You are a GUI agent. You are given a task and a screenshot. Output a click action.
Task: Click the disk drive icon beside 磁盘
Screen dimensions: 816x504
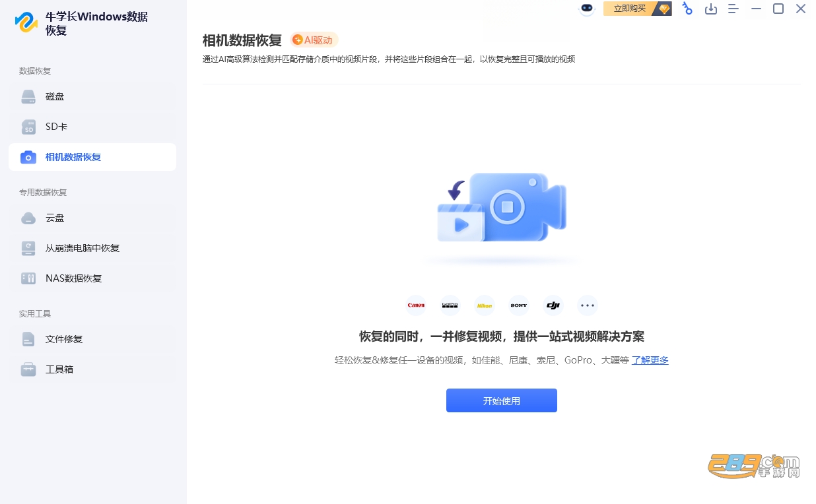click(x=28, y=97)
